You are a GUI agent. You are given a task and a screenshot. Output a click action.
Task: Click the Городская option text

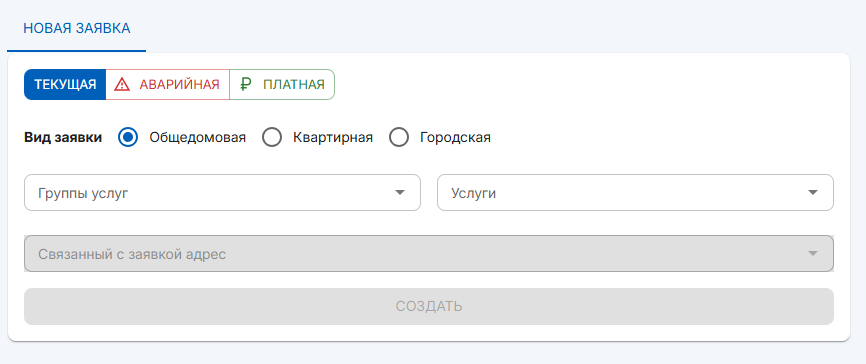455,138
